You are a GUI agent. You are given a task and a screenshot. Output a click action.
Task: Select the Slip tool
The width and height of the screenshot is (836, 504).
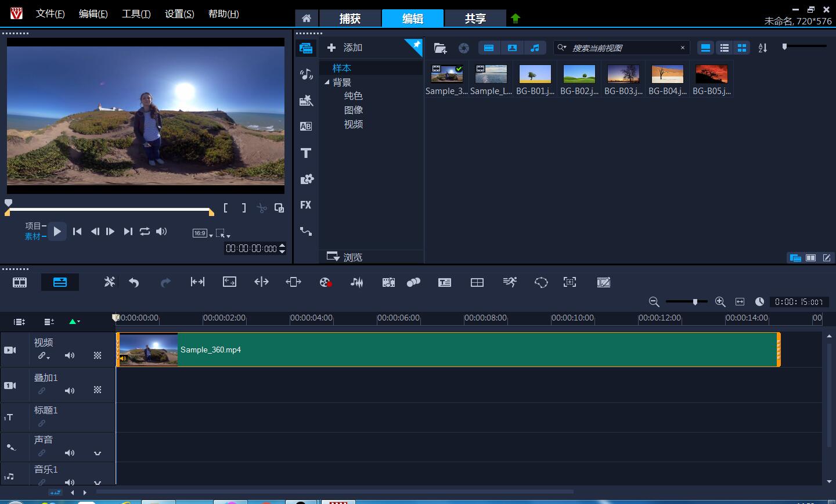197,282
